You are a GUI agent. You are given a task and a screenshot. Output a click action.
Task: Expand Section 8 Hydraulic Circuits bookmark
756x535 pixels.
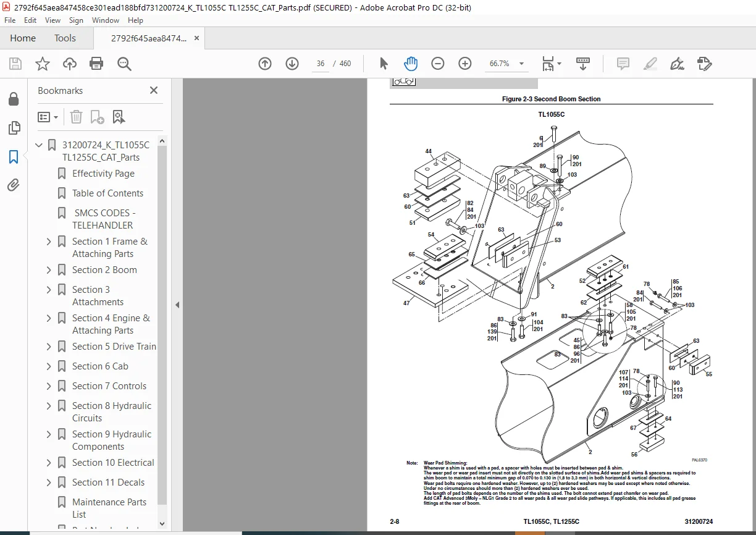[x=49, y=406]
